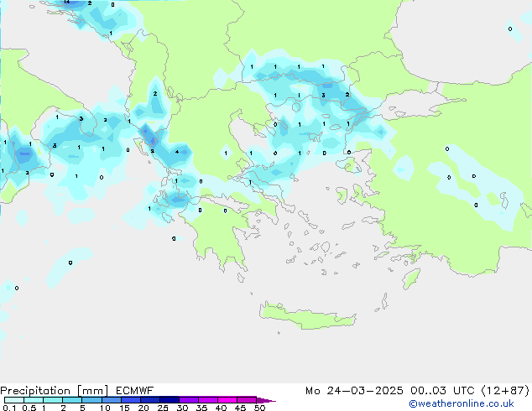Click the 20–25 mm legend color swatch
Screen dimensions: 532x411
click(x=150, y=400)
